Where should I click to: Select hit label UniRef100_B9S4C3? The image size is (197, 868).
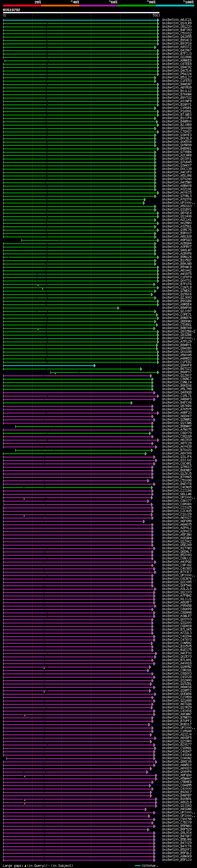[x=177, y=40]
